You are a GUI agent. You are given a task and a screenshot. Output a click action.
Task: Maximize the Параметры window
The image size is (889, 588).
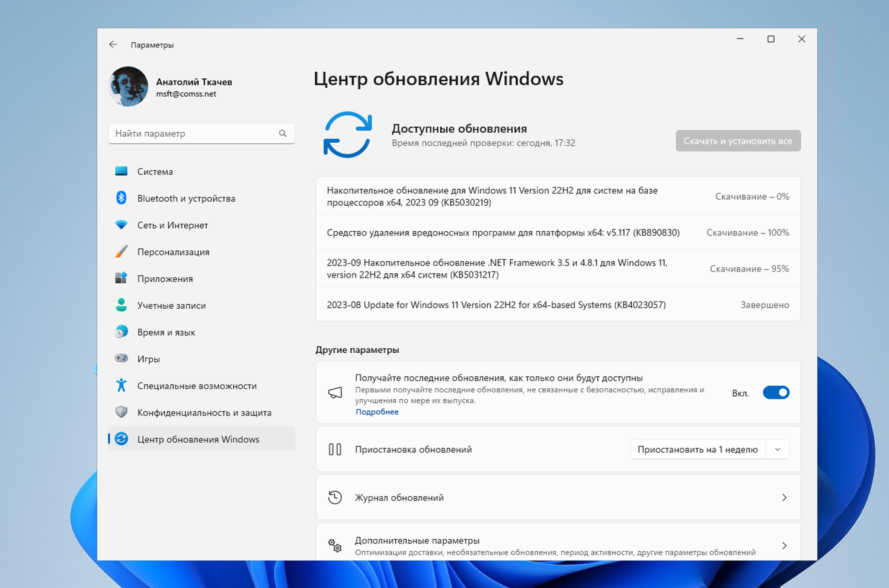click(x=771, y=39)
